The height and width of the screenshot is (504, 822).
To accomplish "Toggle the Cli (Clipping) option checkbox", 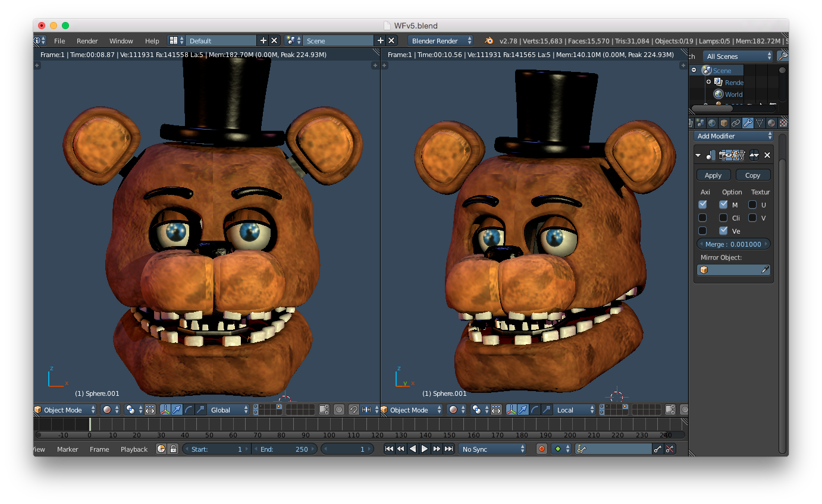I will tap(723, 218).
